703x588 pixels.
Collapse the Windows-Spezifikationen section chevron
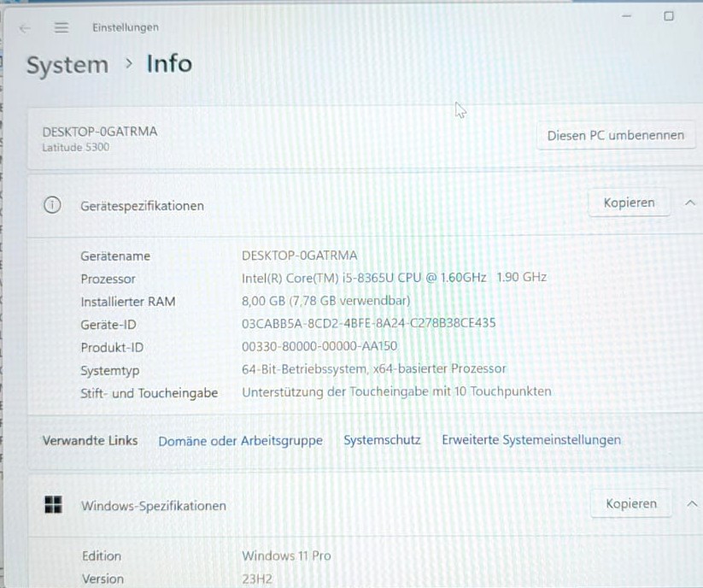[x=692, y=503]
